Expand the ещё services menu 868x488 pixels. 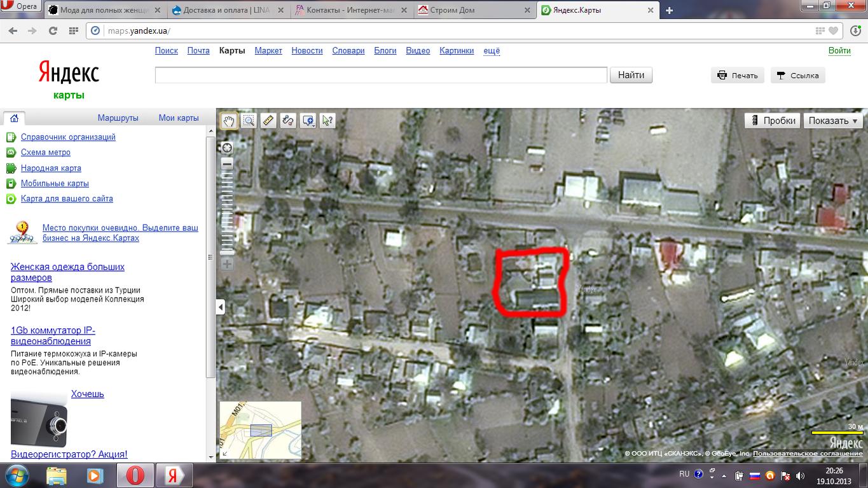[492, 50]
